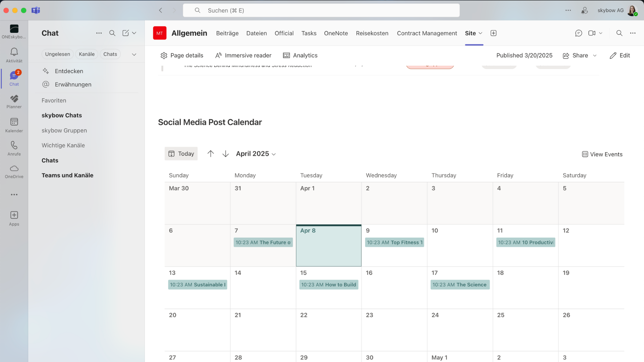Open the Aktivität bell in the sidebar
Viewport: 644px width, 362px height.
pyautogui.click(x=14, y=55)
